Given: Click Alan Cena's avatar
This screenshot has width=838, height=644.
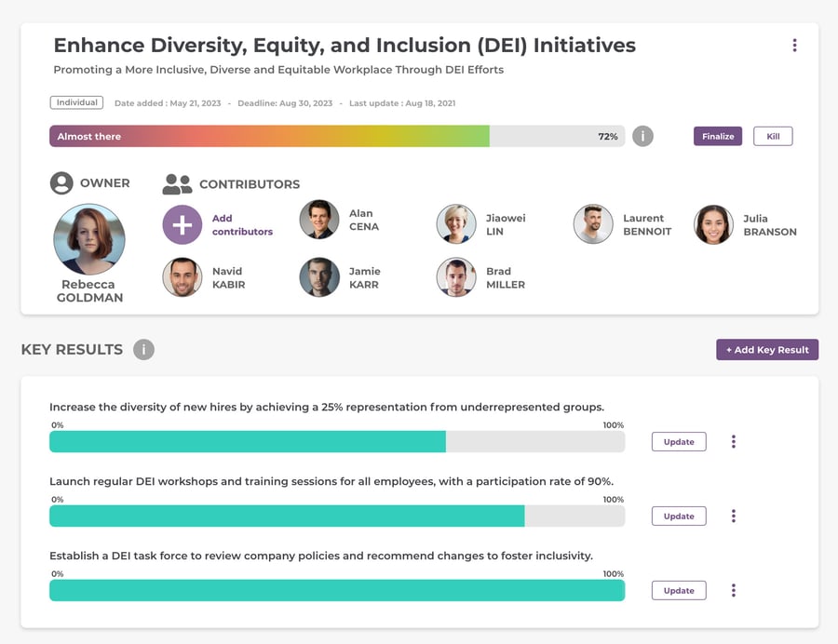Looking at the screenshot, I should pos(319,223).
